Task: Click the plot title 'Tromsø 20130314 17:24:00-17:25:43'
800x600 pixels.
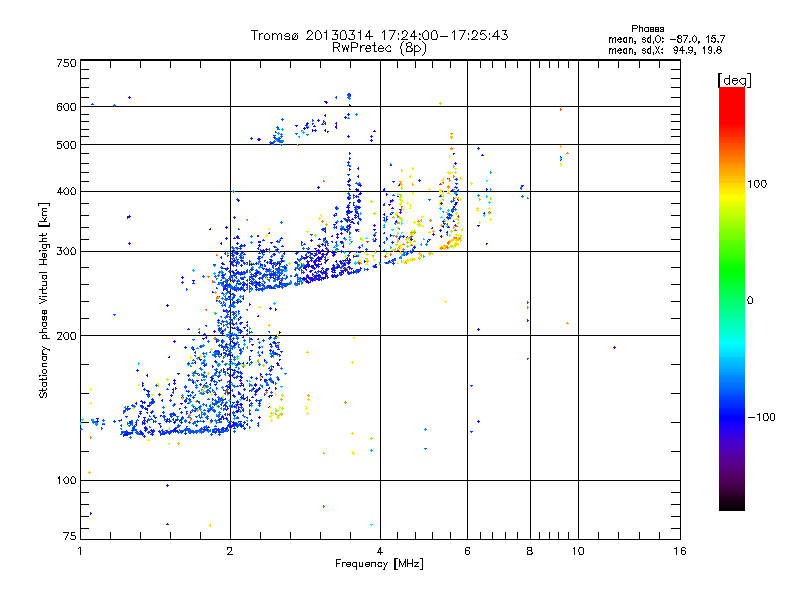Action: point(379,35)
